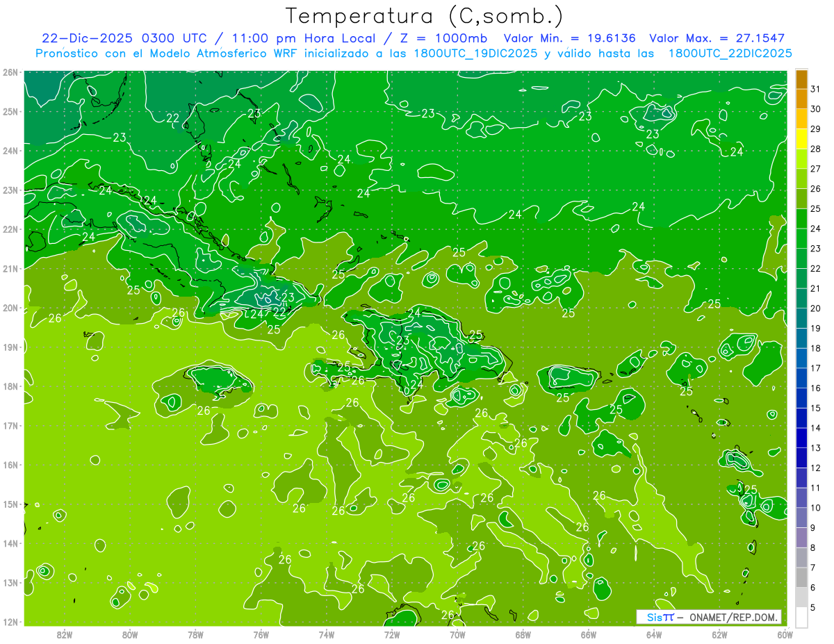Click the title 'Temperatura (C,somb.)'
The width and height of the screenshot is (834, 644).
click(425, 16)
